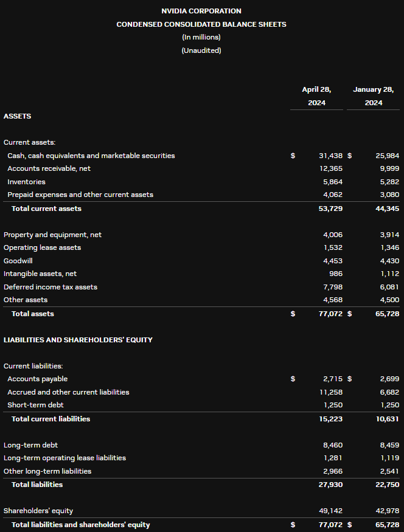Click the 4,453 goodwill value
The width and height of the screenshot is (404, 532).
pyautogui.click(x=333, y=261)
